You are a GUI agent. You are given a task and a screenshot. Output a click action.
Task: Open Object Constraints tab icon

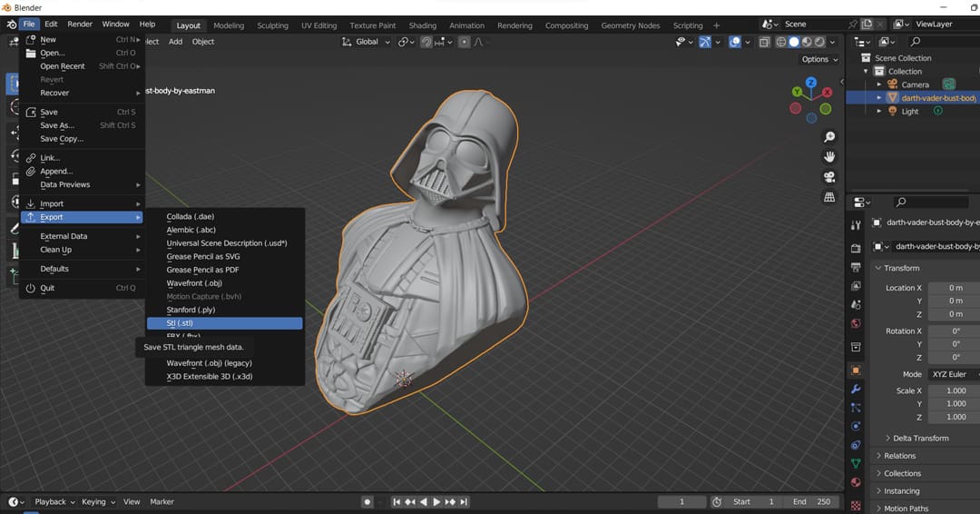click(856, 445)
